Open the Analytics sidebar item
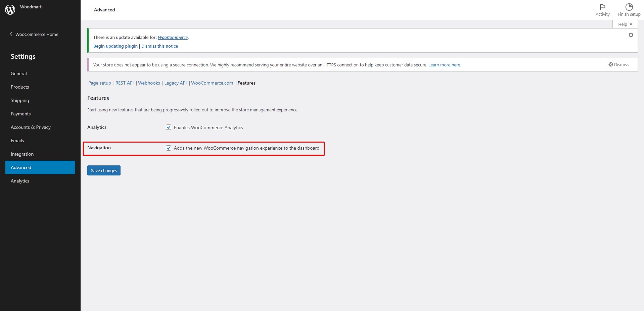 click(20, 181)
